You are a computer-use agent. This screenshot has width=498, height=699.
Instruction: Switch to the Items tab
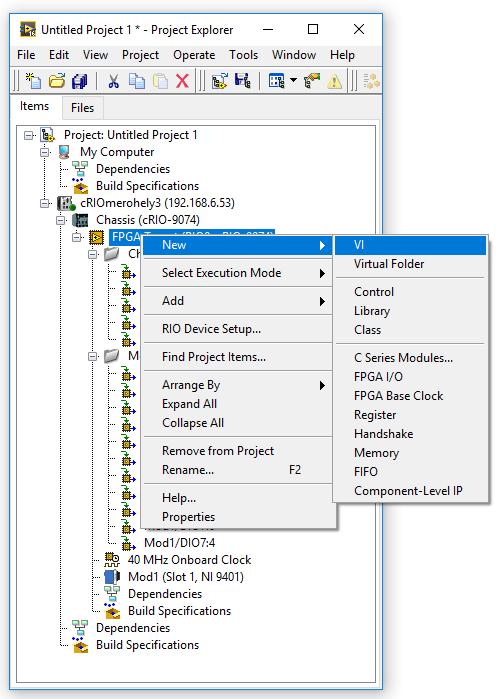click(x=34, y=106)
